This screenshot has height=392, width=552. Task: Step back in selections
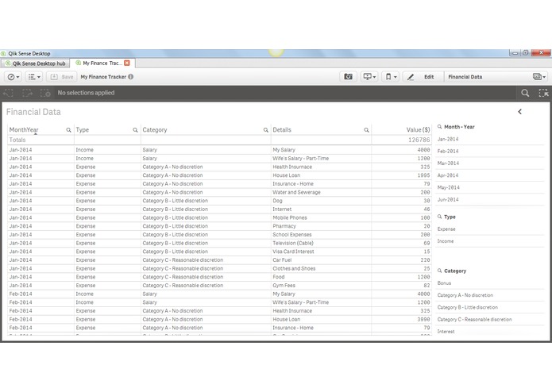click(x=8, y=93)
